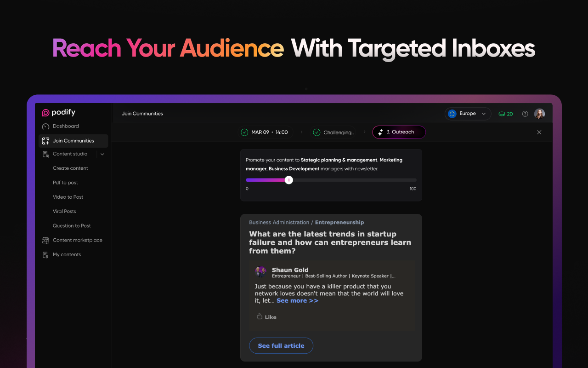
Task: Open Viral Posts
Action: coord(64,211)
